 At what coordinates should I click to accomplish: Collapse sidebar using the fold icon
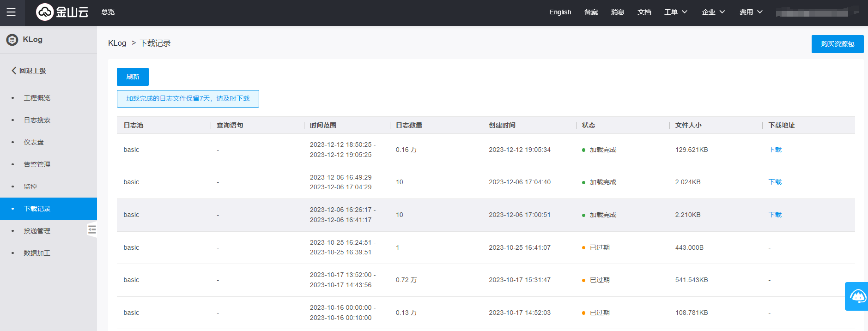92,229
